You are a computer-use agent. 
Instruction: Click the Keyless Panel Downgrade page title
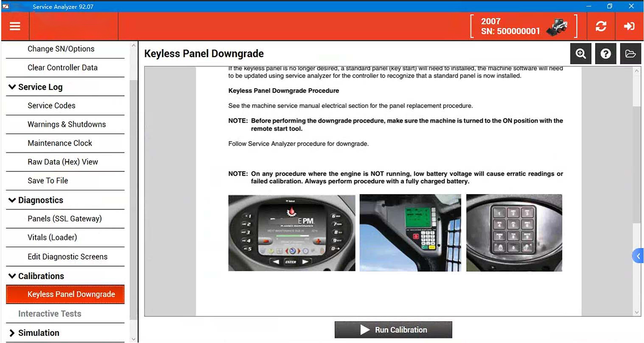[204, 53]
